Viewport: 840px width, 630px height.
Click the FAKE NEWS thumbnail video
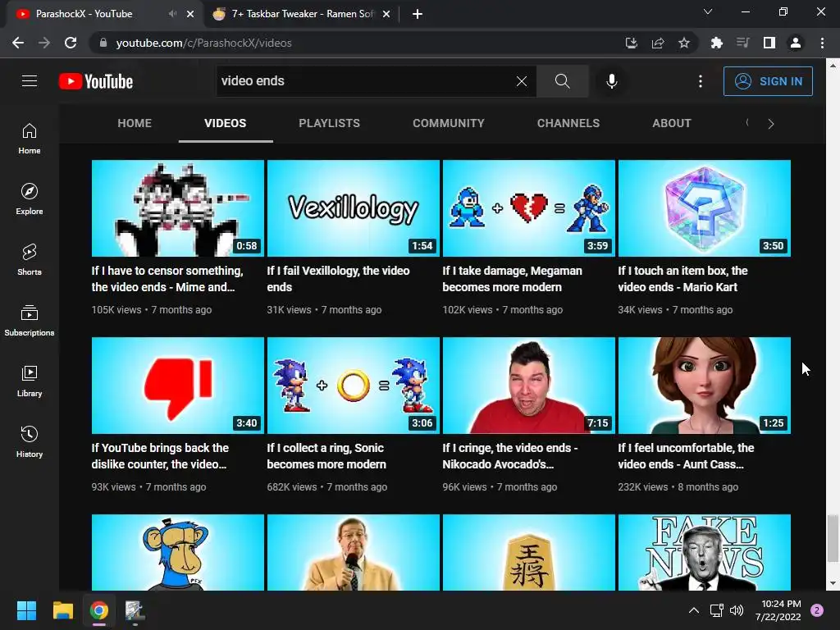(x=705, y=552)
